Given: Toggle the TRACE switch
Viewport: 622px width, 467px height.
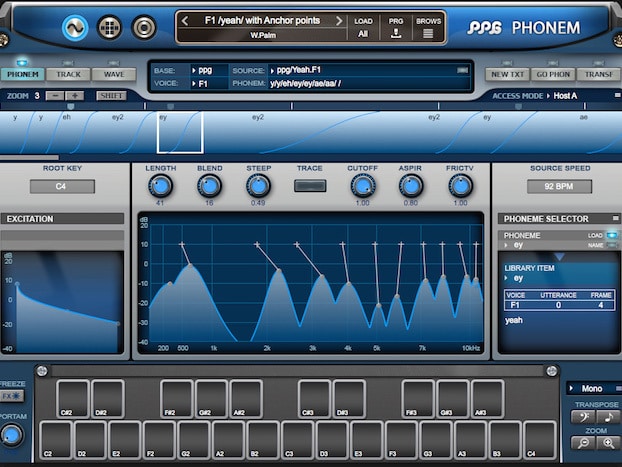Looking at the screenshot, I should [x=310, y=186].
